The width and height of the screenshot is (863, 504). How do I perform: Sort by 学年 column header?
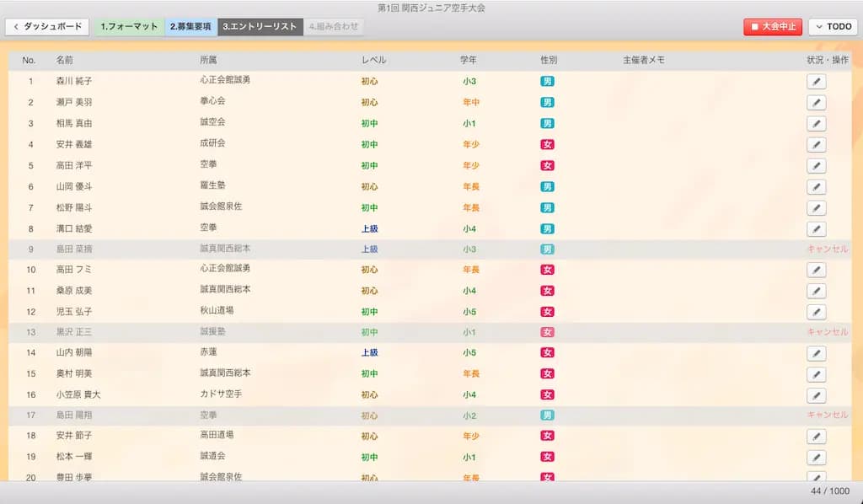[x=469, y=60]
